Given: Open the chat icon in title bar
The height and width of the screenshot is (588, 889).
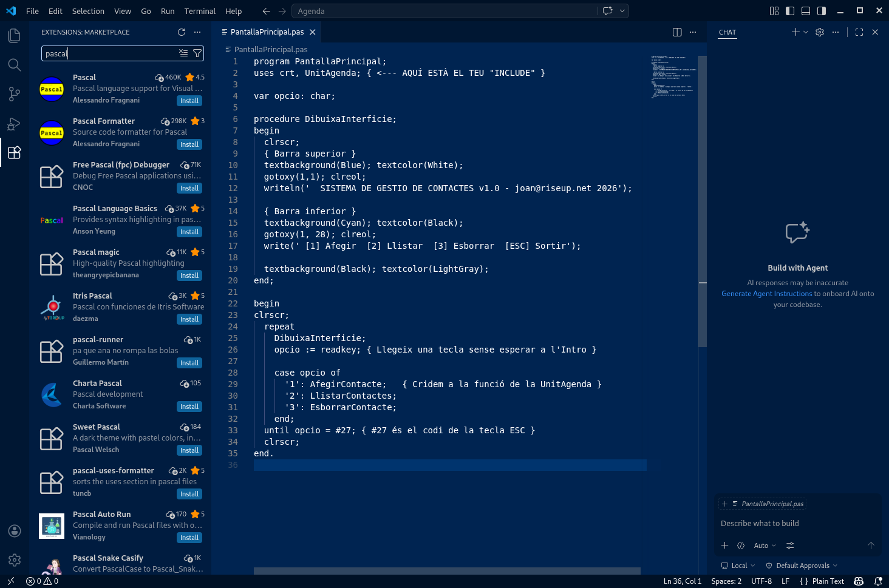Looking at the screenshot, I should pyautogui.click(x=607, y=11).
